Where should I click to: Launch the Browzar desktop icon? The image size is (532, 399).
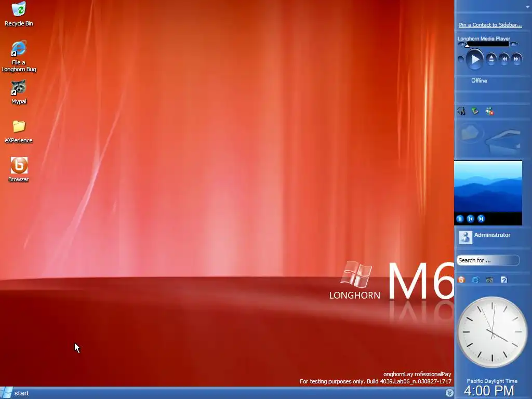pyautogui.click(x=19, y=170)
